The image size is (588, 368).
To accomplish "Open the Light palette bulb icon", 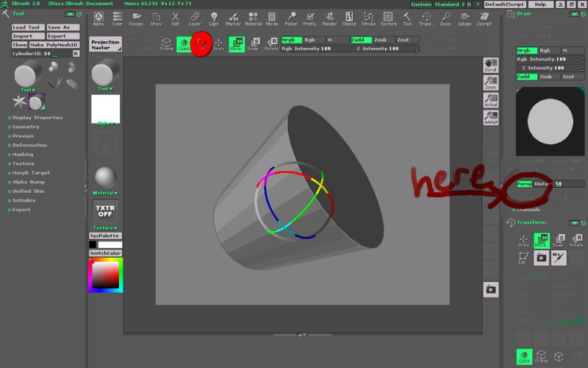I will tap(214, 18).
